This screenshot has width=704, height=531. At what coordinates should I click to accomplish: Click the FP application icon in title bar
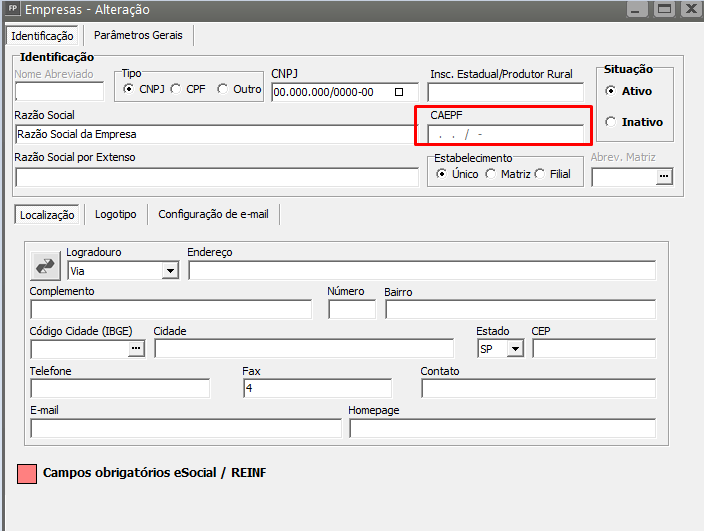(x=12, y=9)
